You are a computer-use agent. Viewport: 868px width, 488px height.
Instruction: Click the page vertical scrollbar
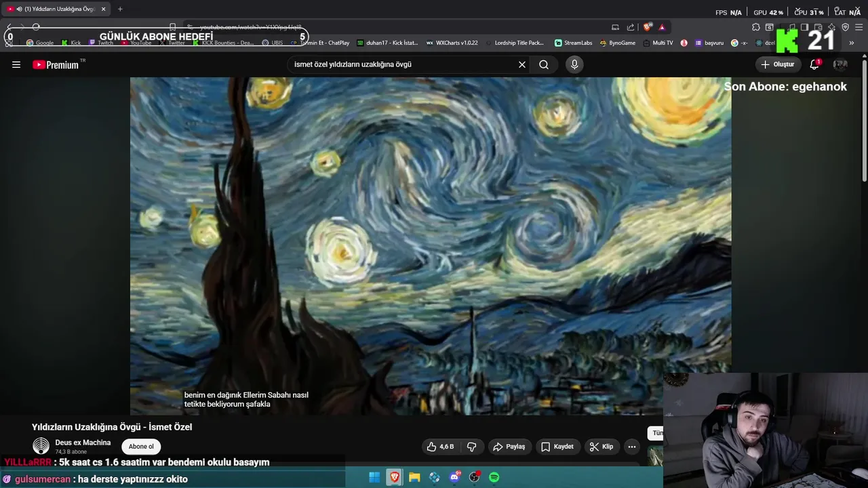pos(864,122)
